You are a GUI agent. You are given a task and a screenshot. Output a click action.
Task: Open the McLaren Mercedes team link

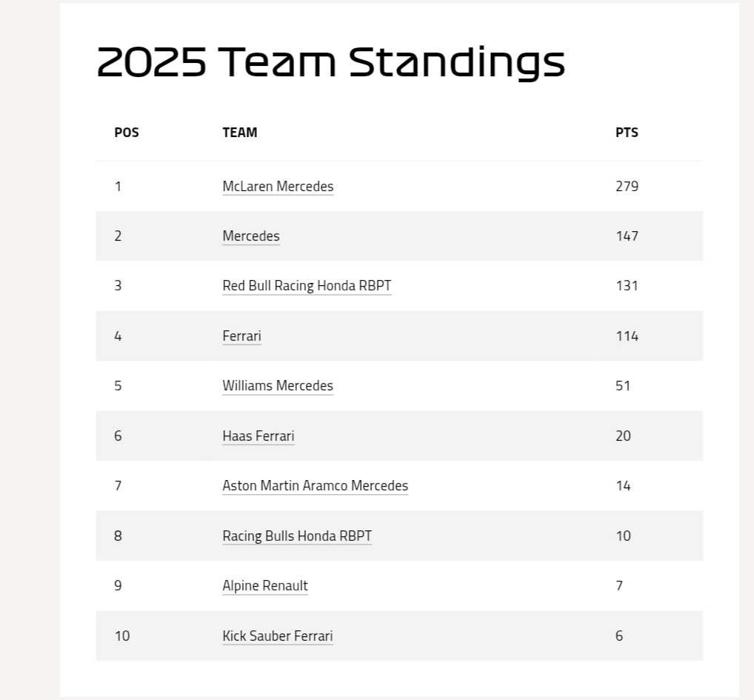[278, 187]
